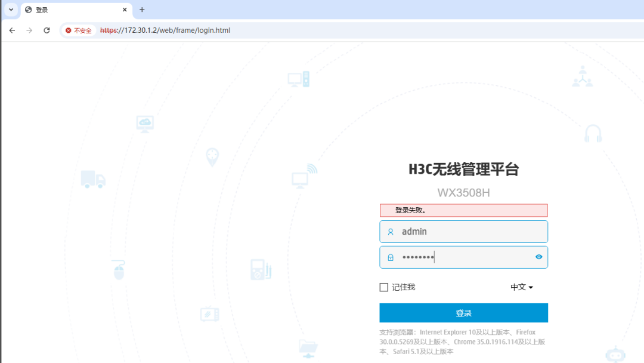Click the user icon in username field

[x=391, y=232]
